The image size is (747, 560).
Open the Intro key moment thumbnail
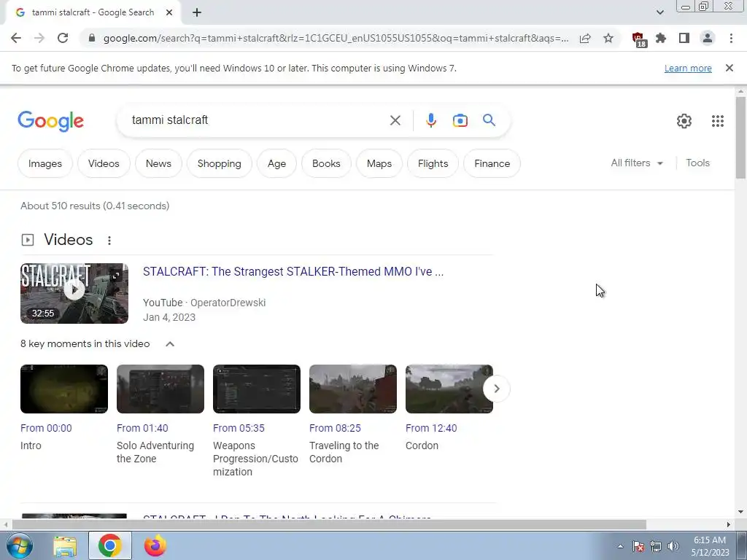64,389
